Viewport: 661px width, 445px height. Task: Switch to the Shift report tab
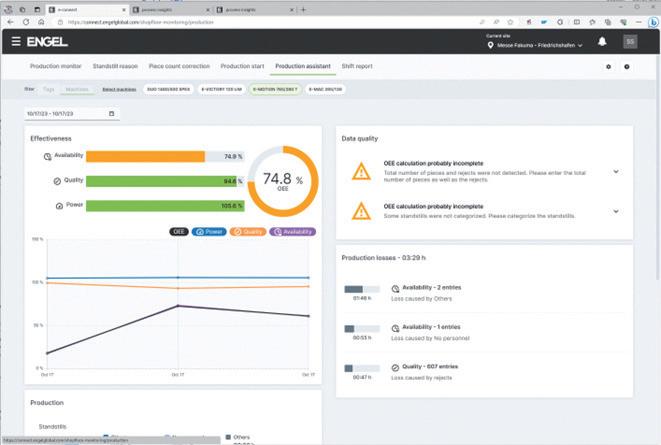click(357, 66)
